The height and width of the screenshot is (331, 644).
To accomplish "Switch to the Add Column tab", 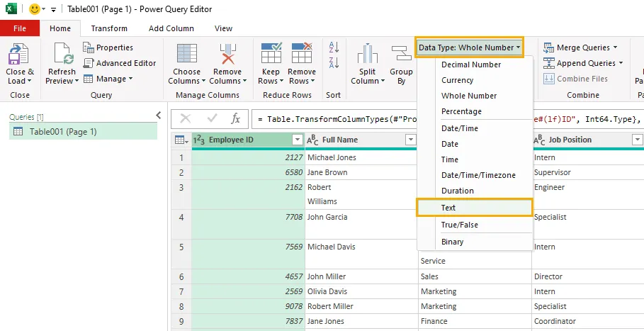I will coord(171,28).
